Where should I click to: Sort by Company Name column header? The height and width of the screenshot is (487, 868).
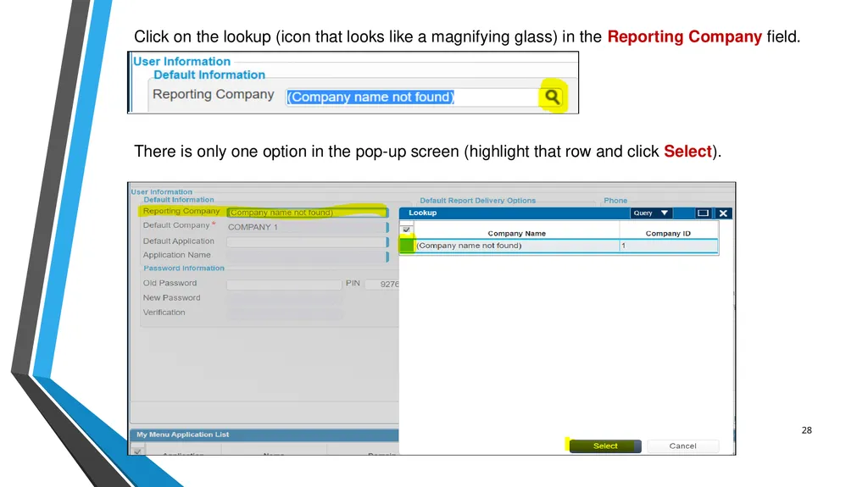click(x=516, y=234)
